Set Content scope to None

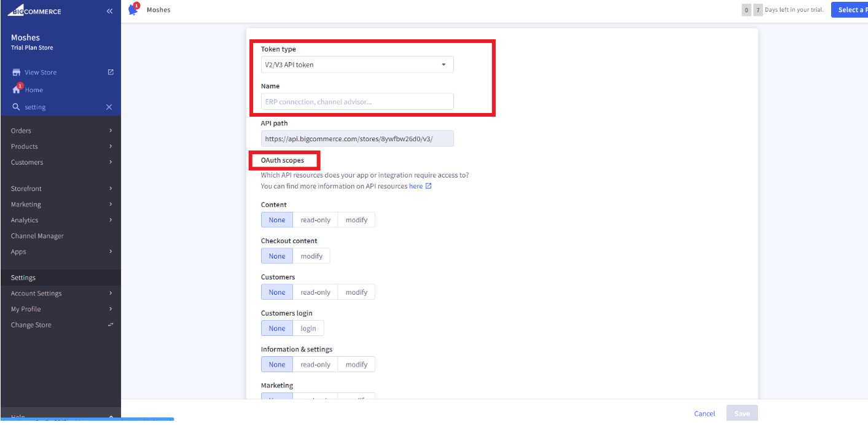[277, 220]
